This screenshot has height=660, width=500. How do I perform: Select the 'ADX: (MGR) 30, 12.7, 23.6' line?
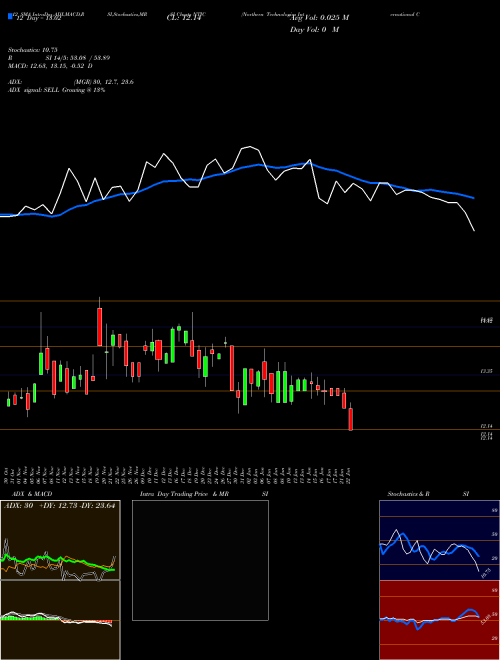coord(71,82)
